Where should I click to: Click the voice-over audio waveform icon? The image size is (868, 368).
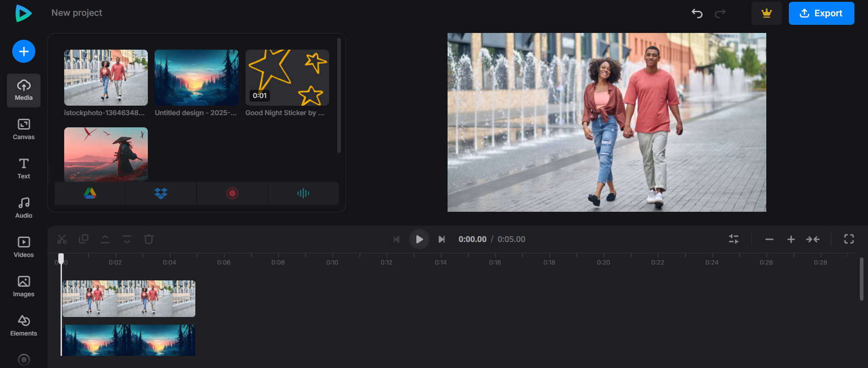[x=303, y=193]
